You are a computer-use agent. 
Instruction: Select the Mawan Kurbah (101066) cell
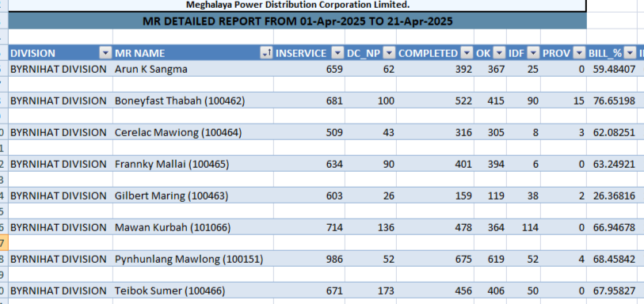[193, 227]
